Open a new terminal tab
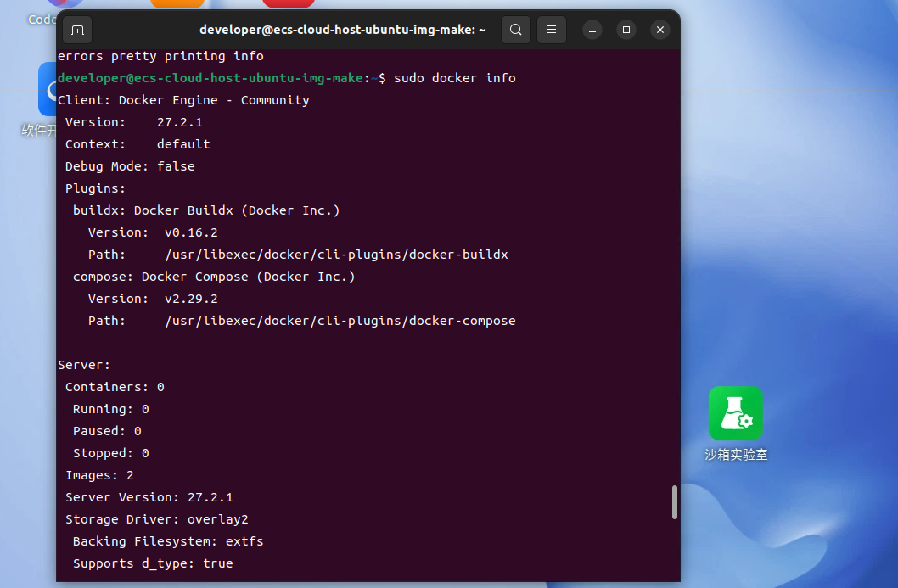The width and height of the screenshot is (898, 588). coord(77,30)
